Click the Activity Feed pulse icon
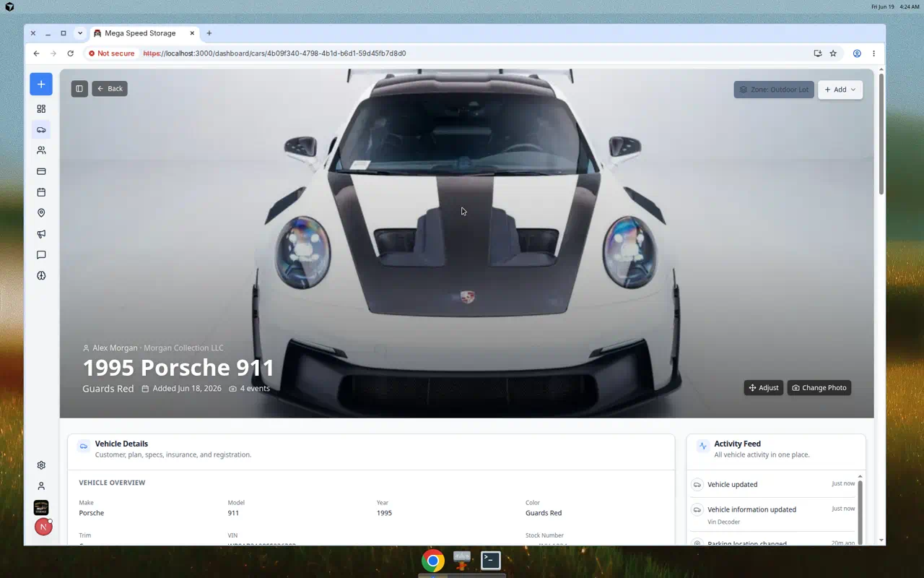The height and width of the screenshot is (578, 924). [703, 447]
